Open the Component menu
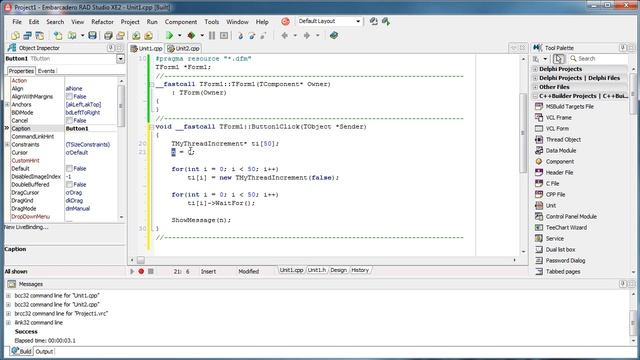 point(181,22)
